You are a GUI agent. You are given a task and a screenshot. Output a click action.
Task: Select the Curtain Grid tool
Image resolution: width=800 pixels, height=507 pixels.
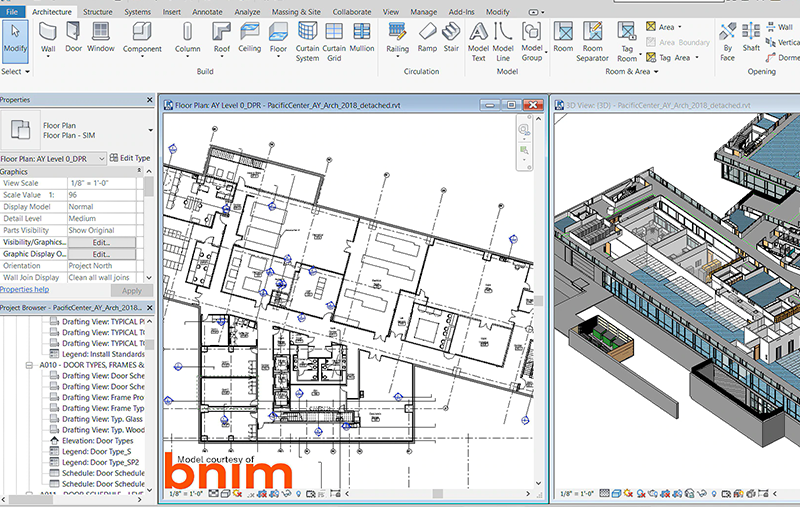334,42
